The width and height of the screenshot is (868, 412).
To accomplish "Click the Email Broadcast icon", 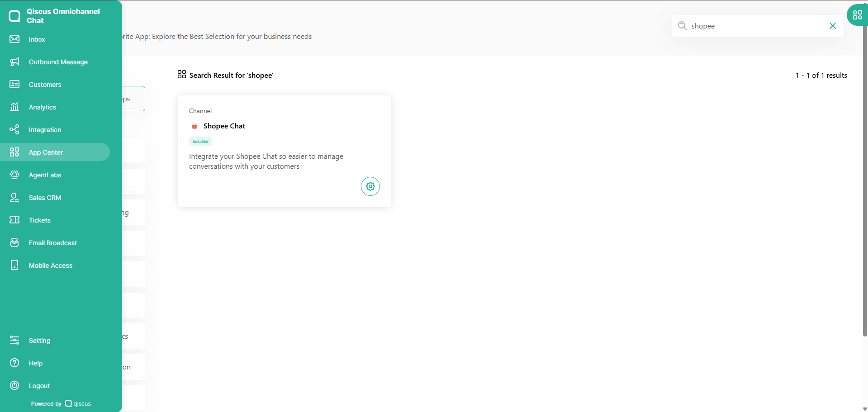I will coord(14,243).
